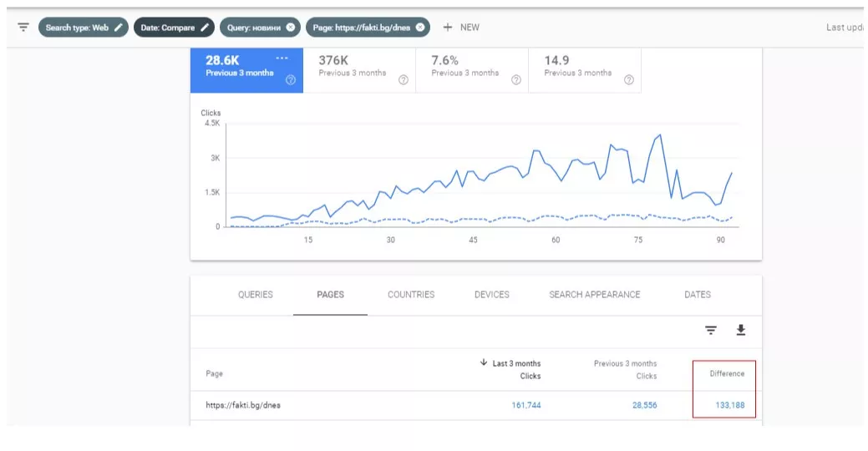868x451 pixels.
Task: Add a new filter with plus NEW
Action: 461,27
